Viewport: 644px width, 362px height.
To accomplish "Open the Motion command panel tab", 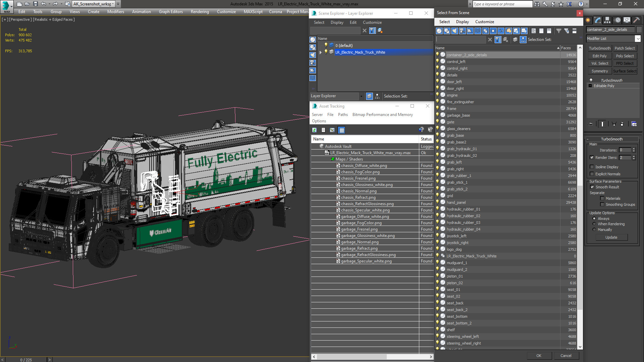I will [617, 20].
